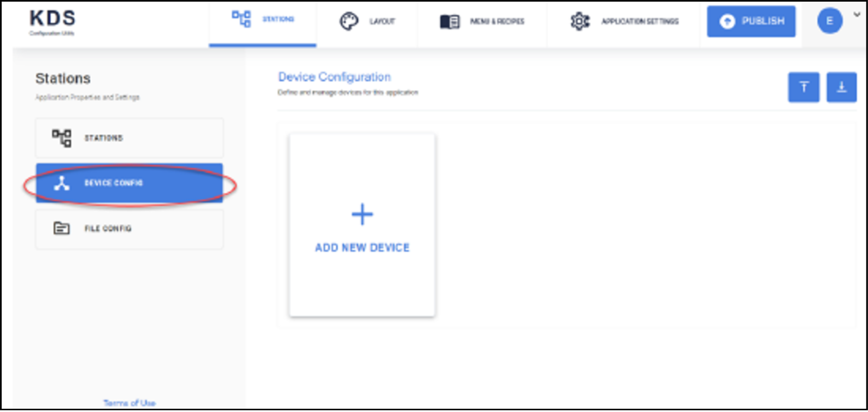Go to Application Settings tab
The height and width of the screenshot is (412, 868).
pos(624,22)
